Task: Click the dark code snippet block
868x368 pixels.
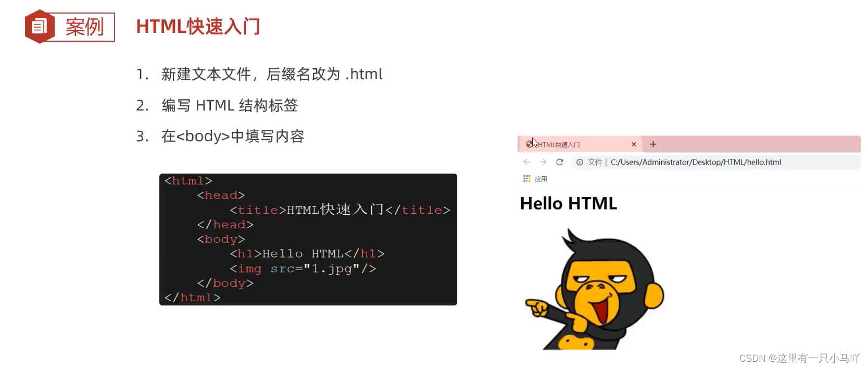Action: tap(308, 239)
